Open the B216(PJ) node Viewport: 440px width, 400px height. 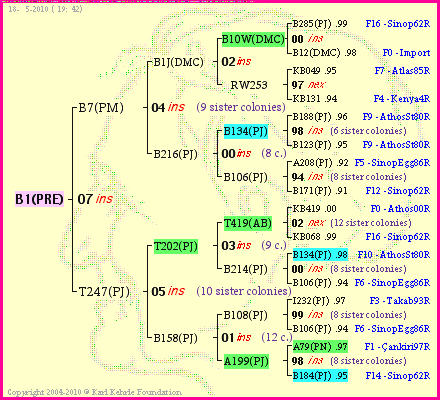(175, 154)
